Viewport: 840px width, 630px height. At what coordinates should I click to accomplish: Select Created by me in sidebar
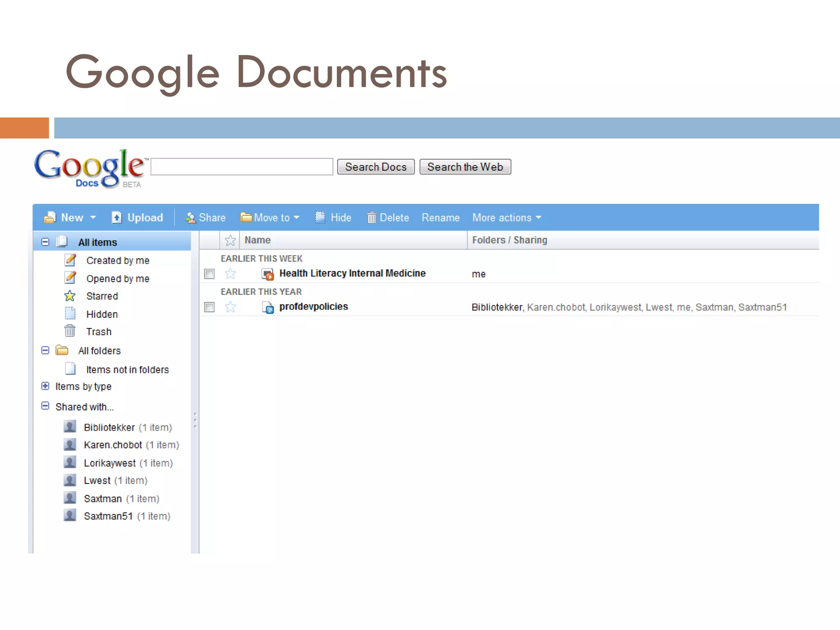(118, 260)
